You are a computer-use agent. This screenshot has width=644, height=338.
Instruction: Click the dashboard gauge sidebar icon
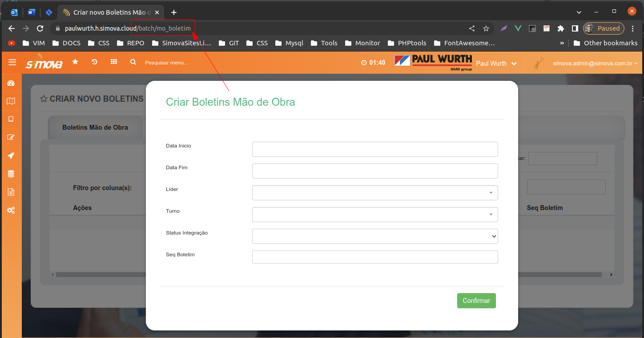11,83
